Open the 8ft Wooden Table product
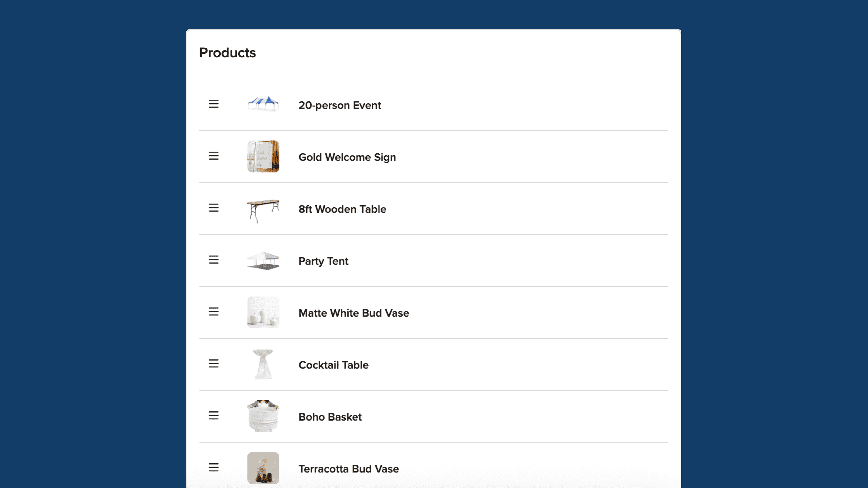The width and height of the screenshot is (868, 488). [x=342, y=209]
